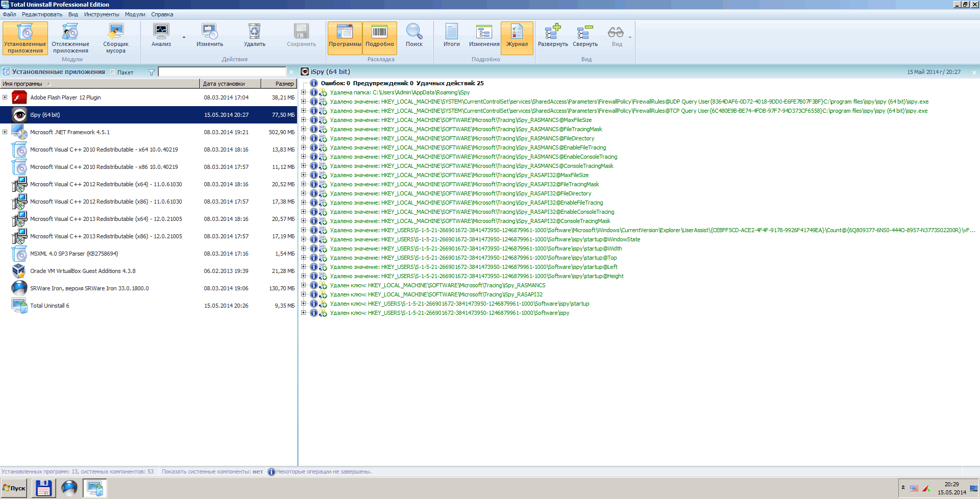This screenshot has height=499, width=980.
Task: Select Oracle VM VirtualBox Guest Additions icon
Action: pyautogui.click(x=19, y=271)
